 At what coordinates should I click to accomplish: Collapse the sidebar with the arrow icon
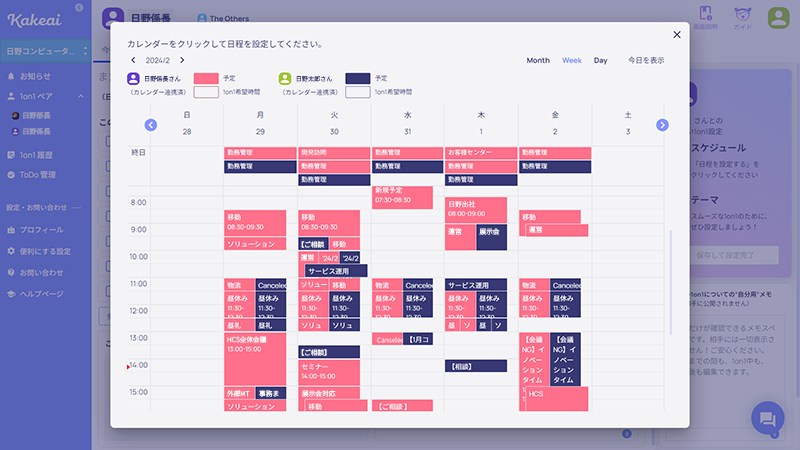point(78,8)
